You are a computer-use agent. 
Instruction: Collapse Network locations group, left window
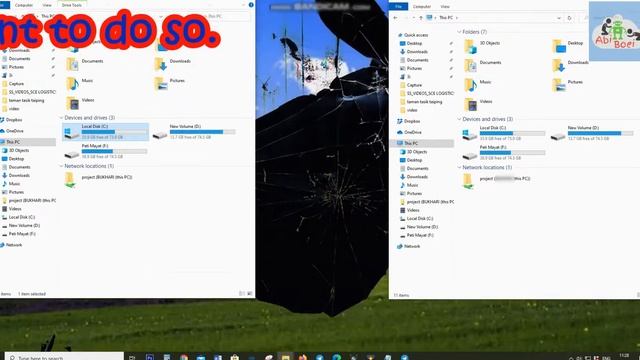click(61, 166)
